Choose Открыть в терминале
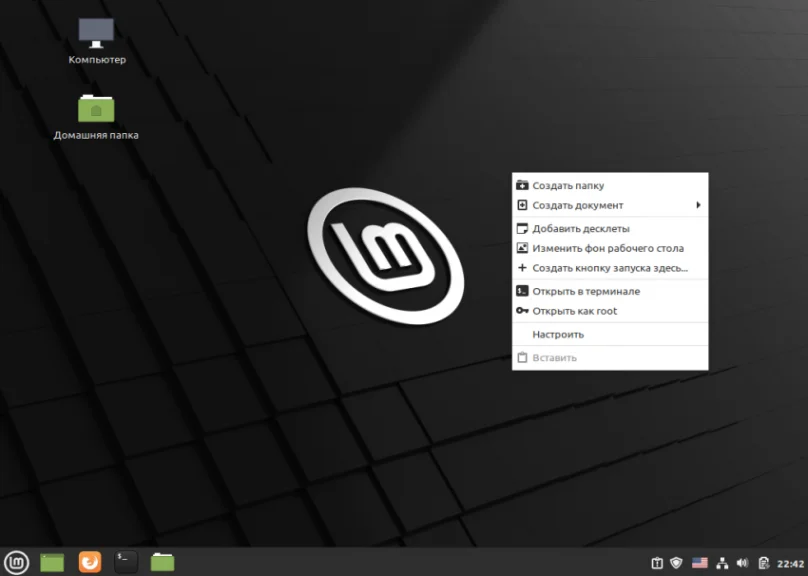Screen dimensions: 808x576 (x=585, y=291)
